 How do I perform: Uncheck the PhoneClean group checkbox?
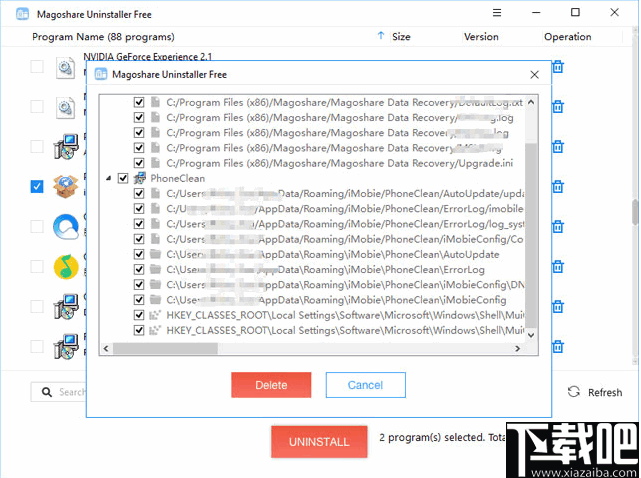point(123,178)
